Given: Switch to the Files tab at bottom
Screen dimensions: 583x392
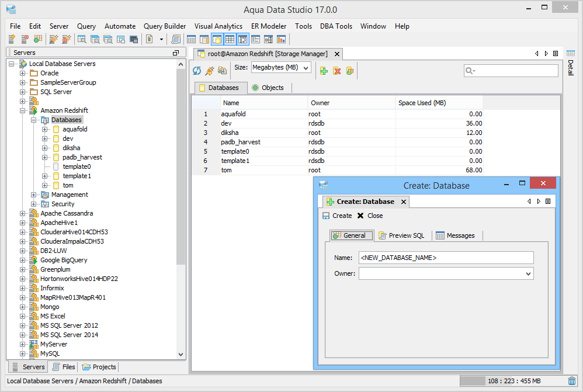Looking at the screenshot, I should coord(64,367).
